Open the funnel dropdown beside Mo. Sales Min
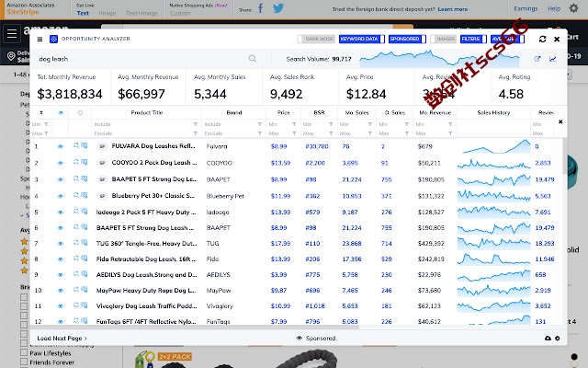 click(x=369, y=124)
